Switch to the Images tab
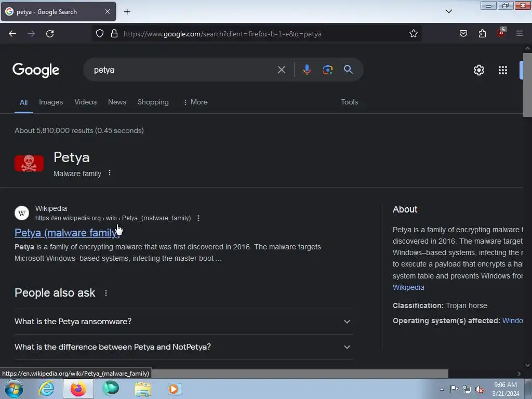532x399 pixels. click(x=51, y=102)
